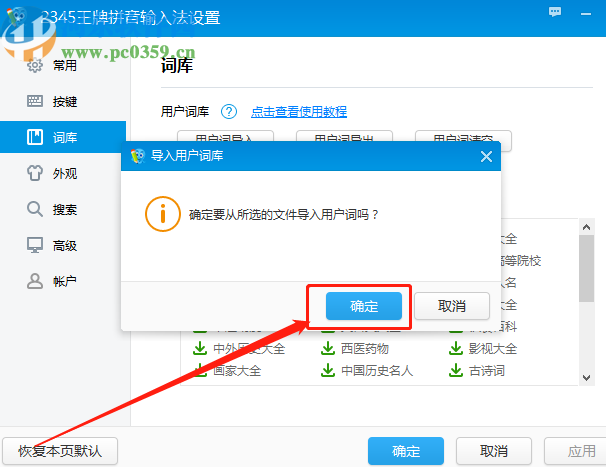
Task: Go to the 搜索 settings tab
Action: (x=63, y=209)
